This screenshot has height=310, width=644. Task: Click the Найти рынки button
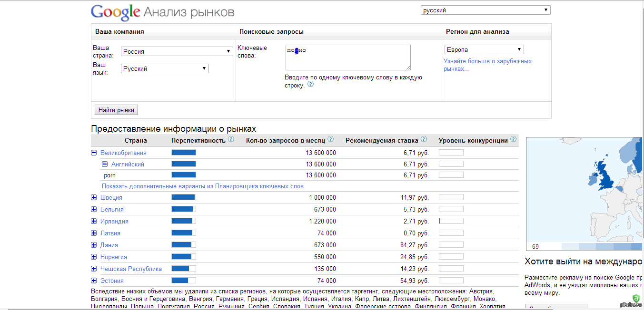pyautogui.click(x=117, y=110)
